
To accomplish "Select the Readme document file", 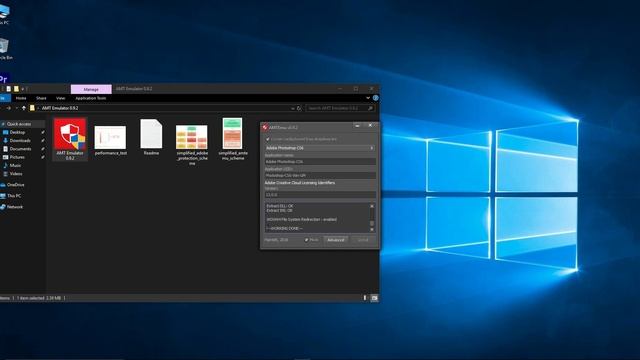I will [x=151, y=137].
